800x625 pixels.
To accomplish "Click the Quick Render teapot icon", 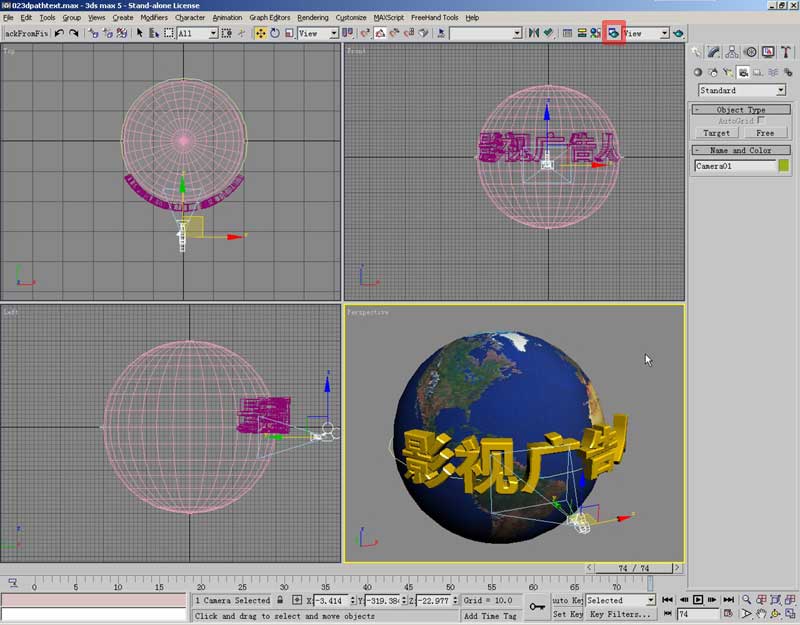I will pos(678,33).
